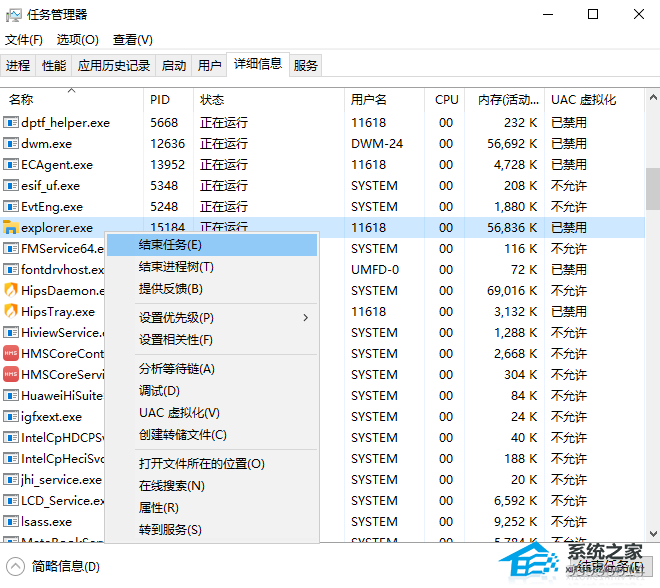Open the 选项(O) menu
The image size is (660, 588).
(x=77, y=40)
